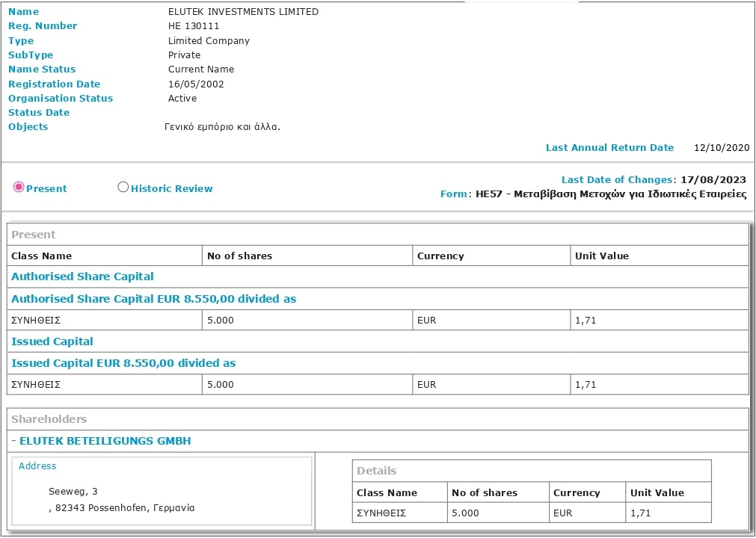This screenshot has height=538, width=756.
Task: Select the Historic Review radio button
Action: click(x=123, y=187)
